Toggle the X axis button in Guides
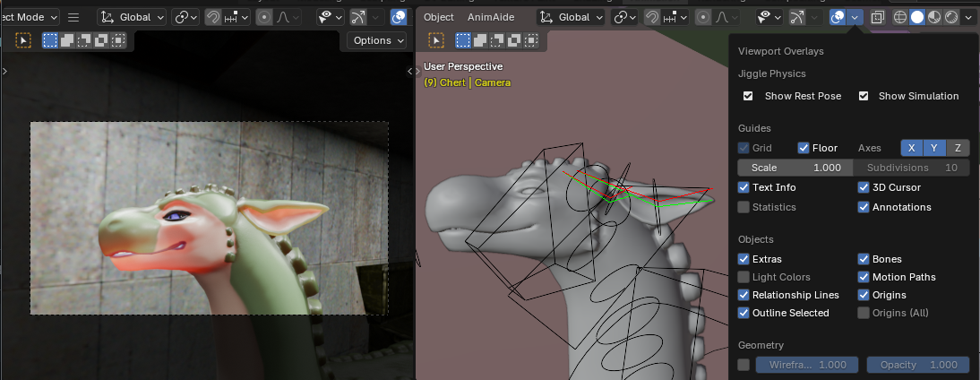Image resolution: width=980 pixels, height=380 pixels. (912, 148)
